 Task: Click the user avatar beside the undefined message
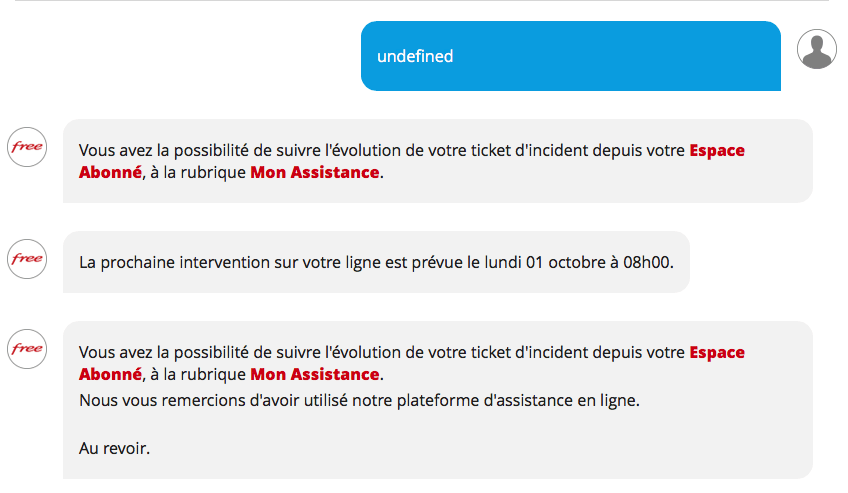pos(817,49)
